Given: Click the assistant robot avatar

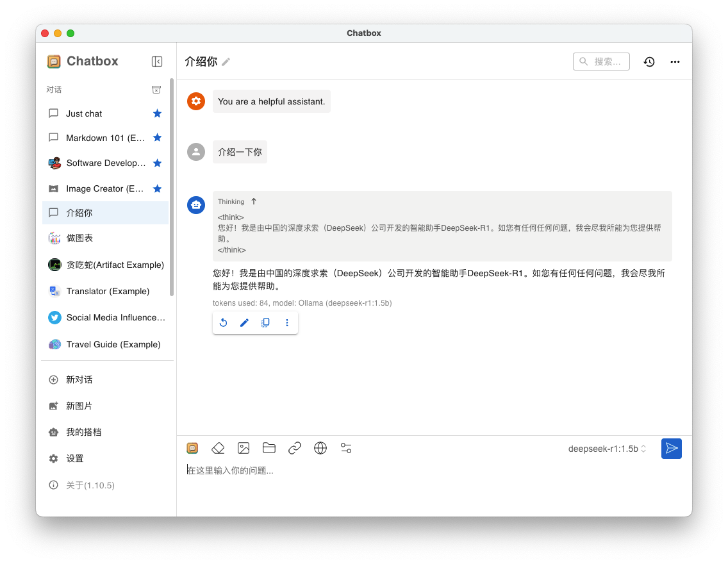Looking at the screenshot, I should coord(196,204).
